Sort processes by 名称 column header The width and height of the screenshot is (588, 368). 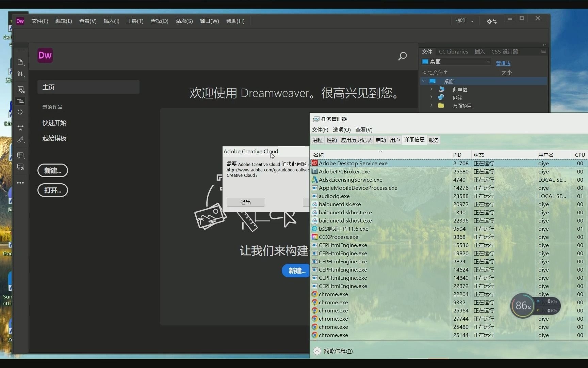(x=381, y=155)
